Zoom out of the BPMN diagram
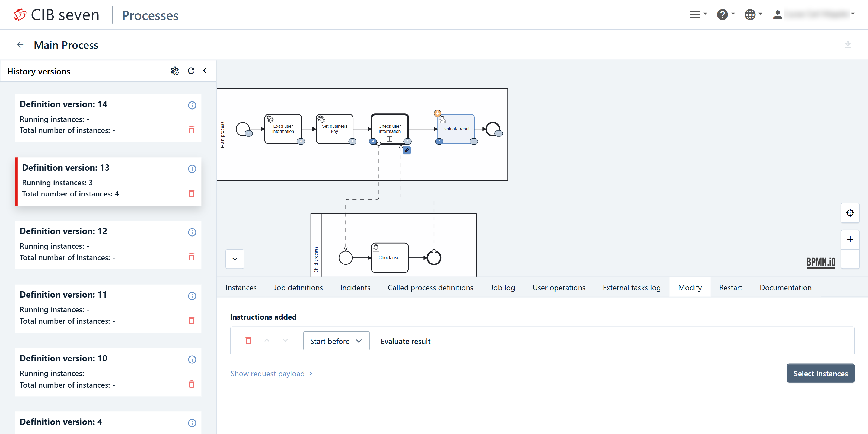868x434 pixels. pyautogui.click(x=850, y=259)
